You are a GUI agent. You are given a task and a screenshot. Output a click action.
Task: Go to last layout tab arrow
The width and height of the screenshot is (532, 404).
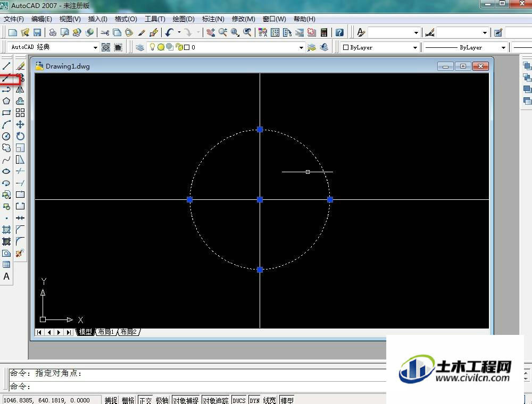point(69,332)
